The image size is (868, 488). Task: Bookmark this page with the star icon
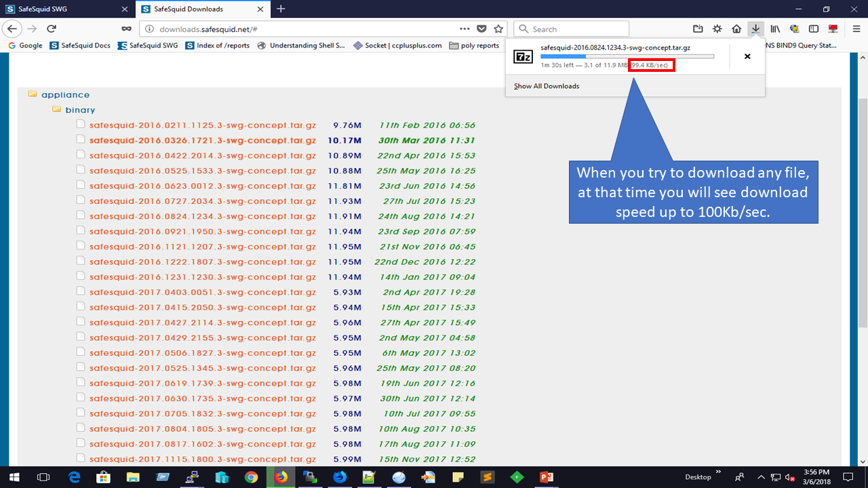click(498, 29)
